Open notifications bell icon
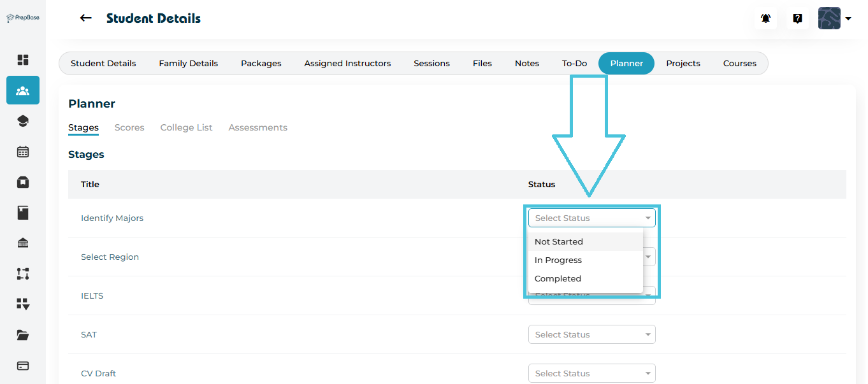The image size is (868, 384). pos(765,18)
